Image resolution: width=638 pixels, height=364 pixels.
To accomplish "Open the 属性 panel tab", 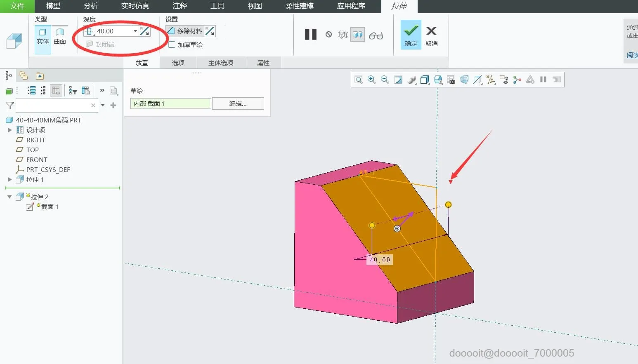I will coord(263,63).
